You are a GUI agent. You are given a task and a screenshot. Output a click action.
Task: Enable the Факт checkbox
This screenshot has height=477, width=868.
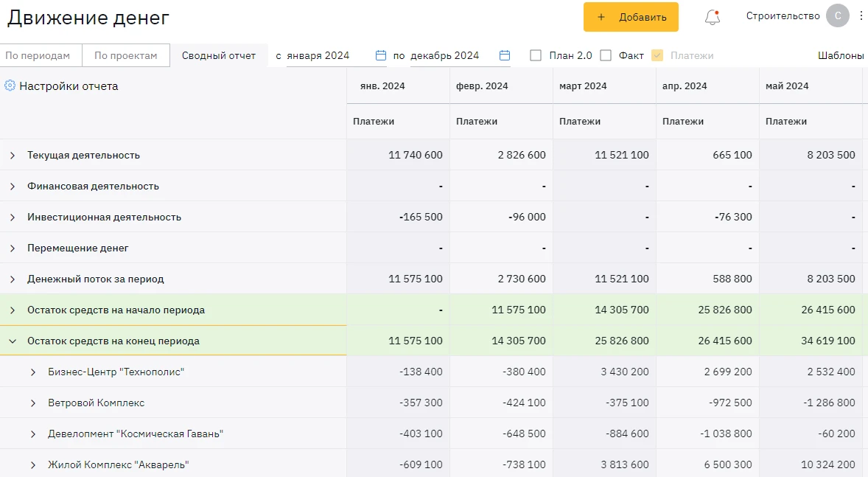tap(606, 55)
